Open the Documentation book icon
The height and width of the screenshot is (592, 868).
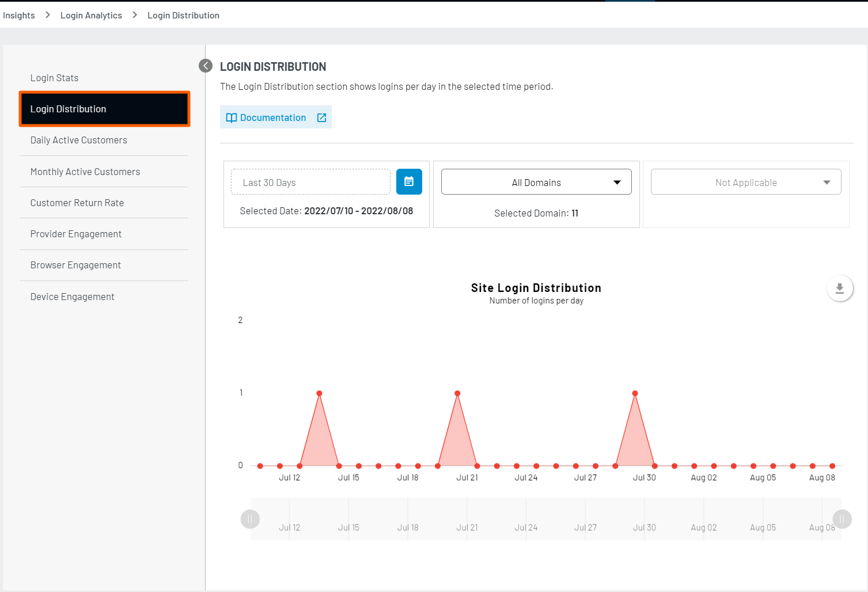coord(232,117)
